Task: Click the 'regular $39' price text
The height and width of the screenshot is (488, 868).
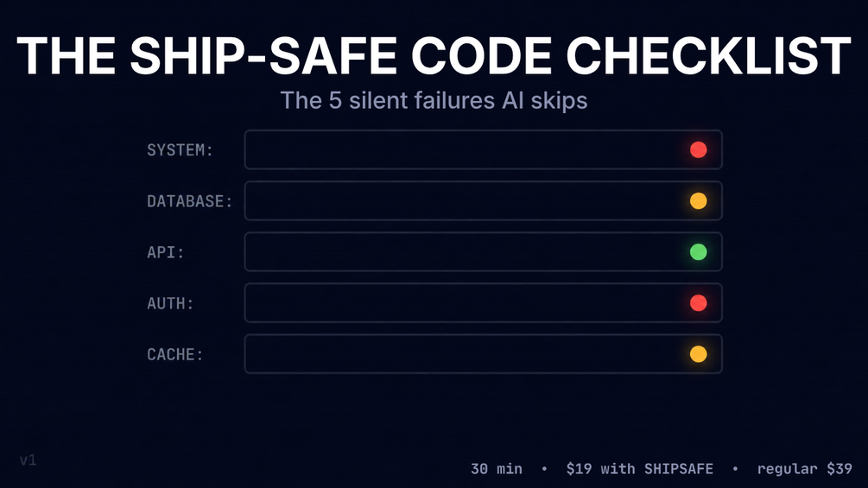Action: point(804,469)
